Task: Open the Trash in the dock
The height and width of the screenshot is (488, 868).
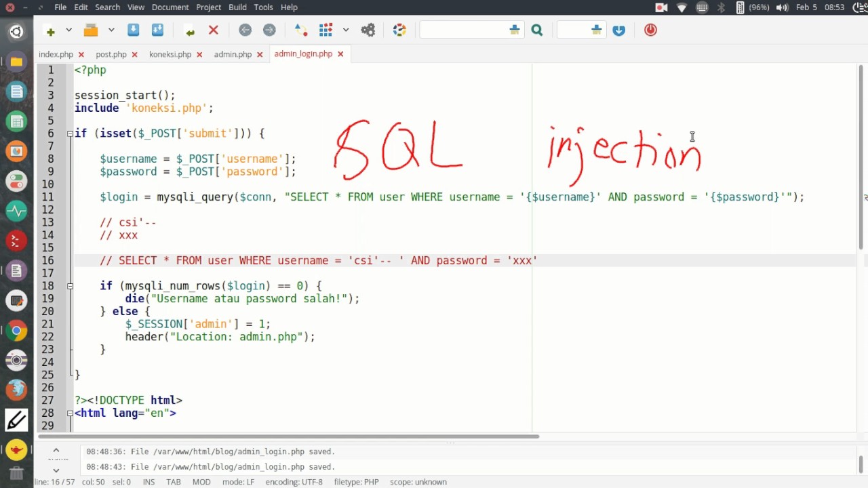Action: pyautogui.click(x=17, y=474)
